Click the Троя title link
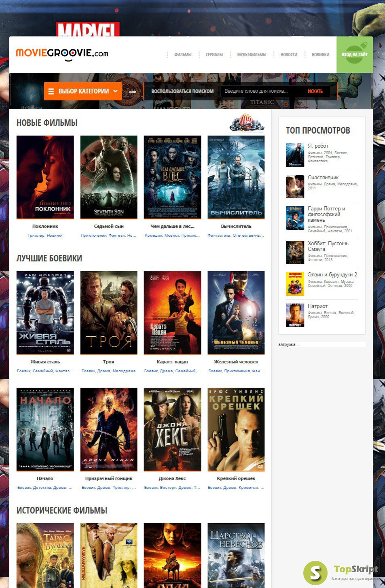Image resolution: width=385 pixels, height=588 pixels. pyautogui.click(x=109, y=362)
